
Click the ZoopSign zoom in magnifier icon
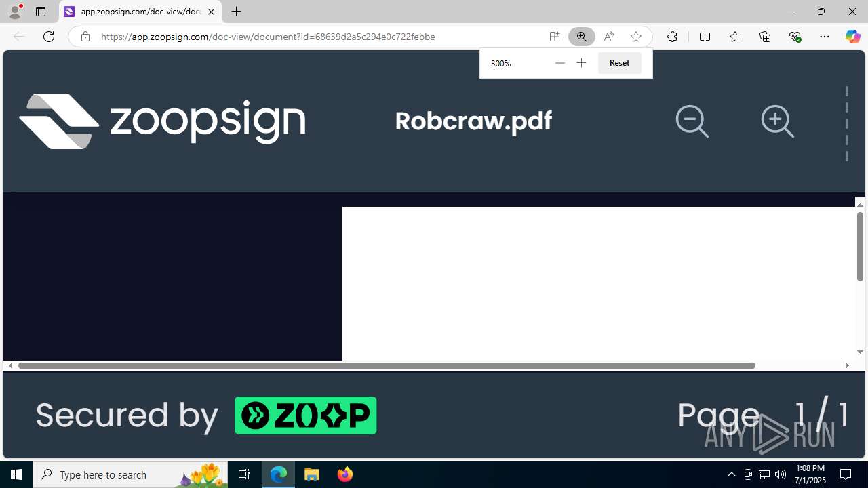pos(777,122)
